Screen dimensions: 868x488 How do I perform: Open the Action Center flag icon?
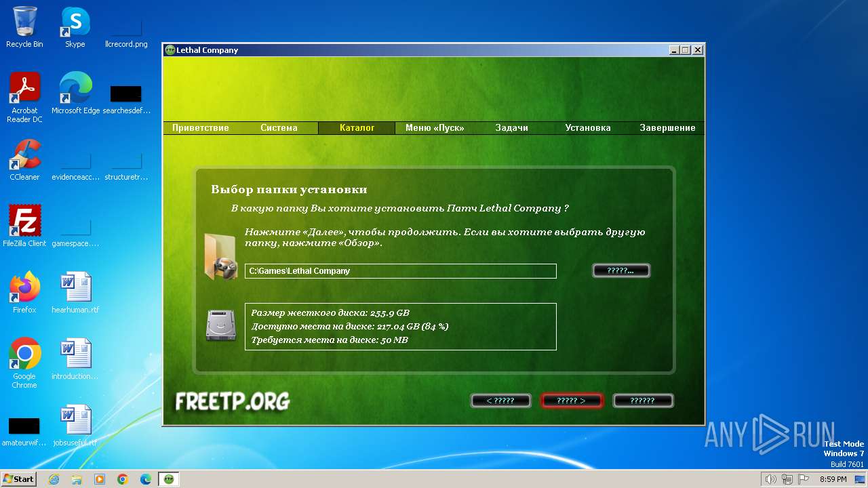click(x=804, y=479)
